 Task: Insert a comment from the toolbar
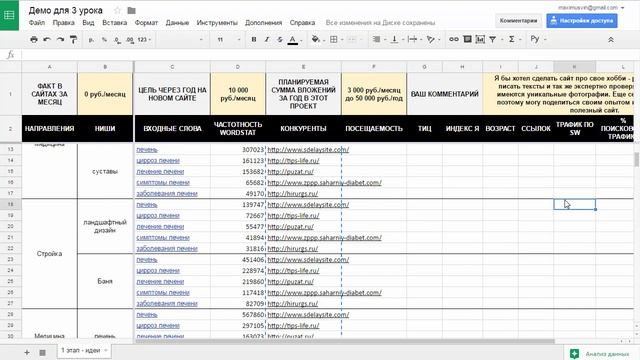pyautogui.click(x=467, y=40)
